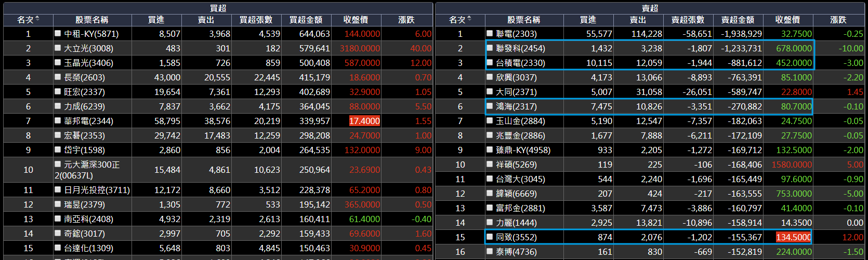
Task: Click 漲跌 header in the 買超 table
Action: click(x=406, y=20)
